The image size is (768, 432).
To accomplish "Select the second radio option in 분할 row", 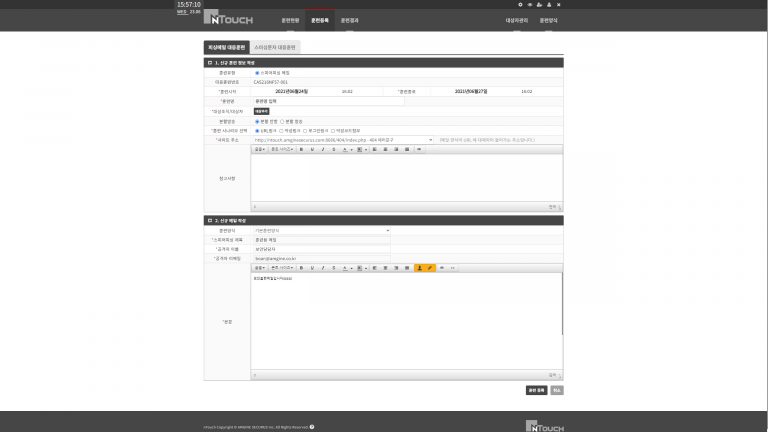I will tap(282, 121).
